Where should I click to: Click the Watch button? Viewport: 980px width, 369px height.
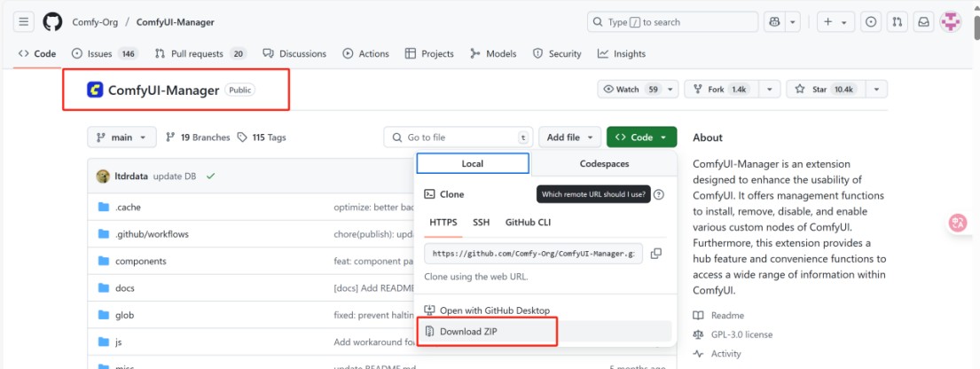[630, 90]
